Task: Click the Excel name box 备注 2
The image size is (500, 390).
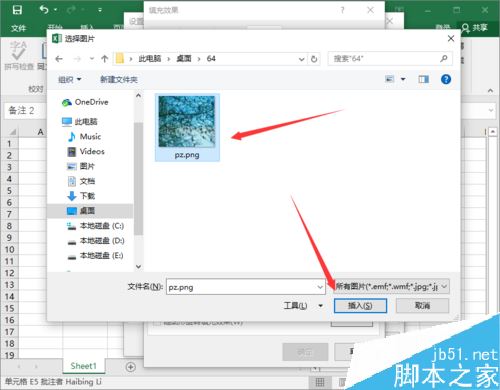Action: [x=25, y=110]
